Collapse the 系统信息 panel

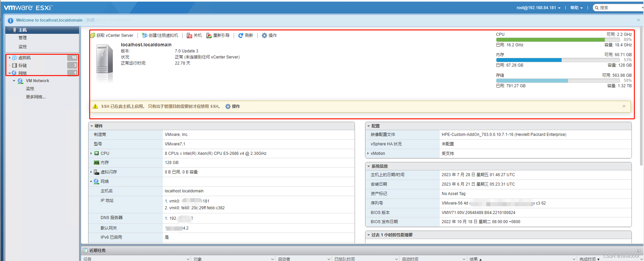pyautogui.click(x=368, y=166)
